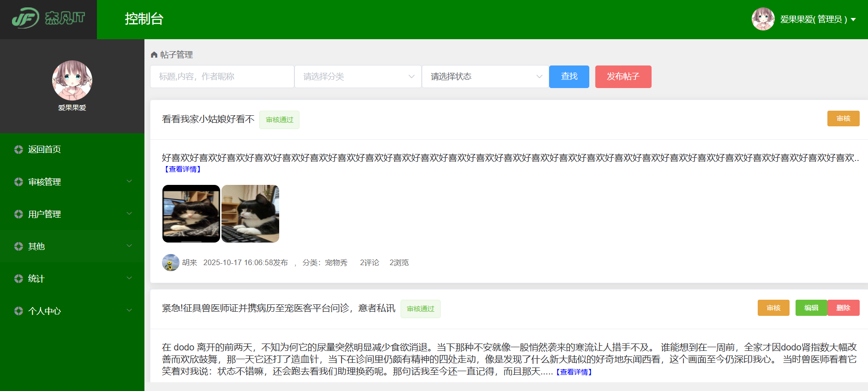Click the 审核通过 tag on second post
Viewport: 868px width, 391px height.
[x=420, y=309]
